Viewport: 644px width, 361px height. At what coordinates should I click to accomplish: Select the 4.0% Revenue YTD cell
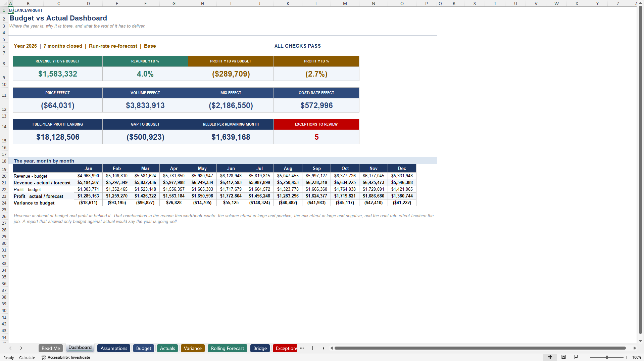[145, 74]
